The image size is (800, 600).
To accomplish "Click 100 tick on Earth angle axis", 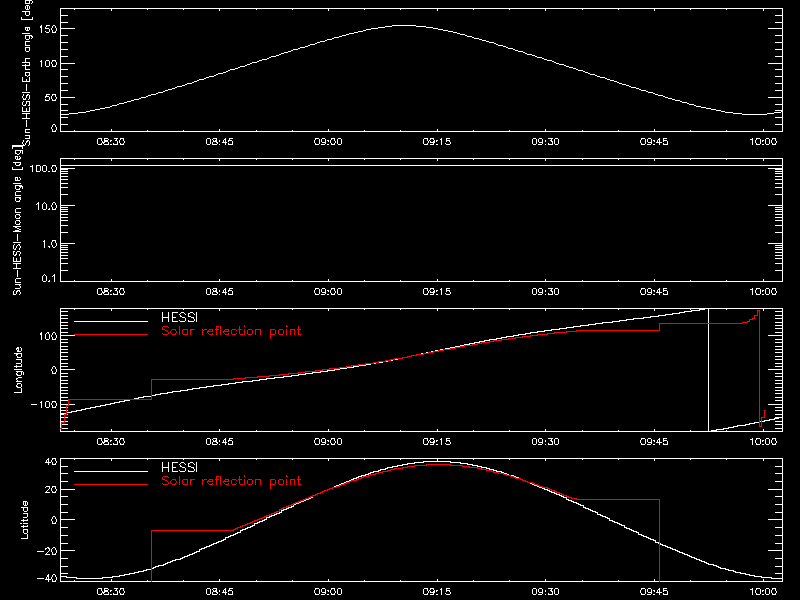I will [x=47, y=64].
